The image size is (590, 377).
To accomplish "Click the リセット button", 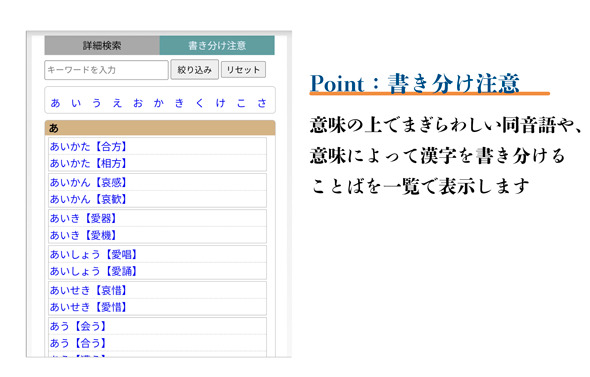I will (x=243, y=70).
